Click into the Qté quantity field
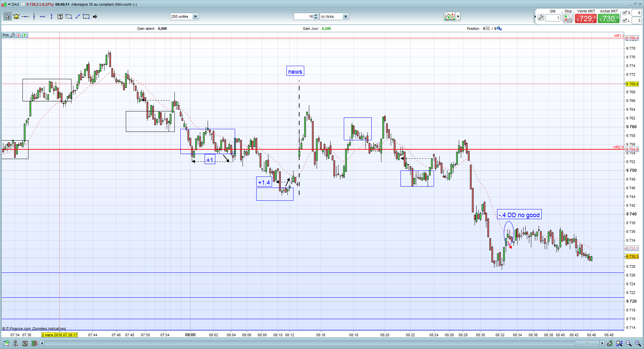The width and height of the screenshot is (644, 349). [x=553, y=18]
